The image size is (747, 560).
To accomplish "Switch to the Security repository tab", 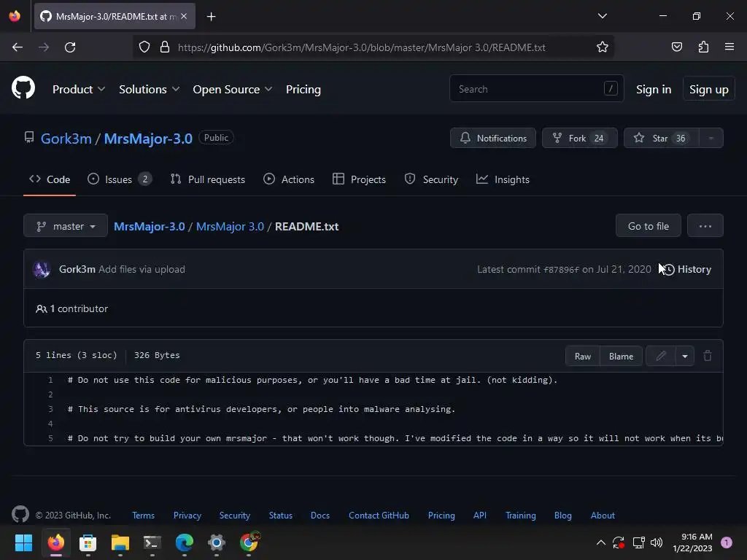I will (431, 179).
